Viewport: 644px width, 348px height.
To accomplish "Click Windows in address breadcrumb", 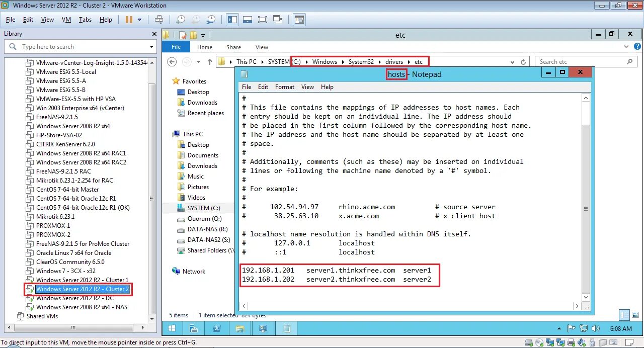I will pos(325,62).
